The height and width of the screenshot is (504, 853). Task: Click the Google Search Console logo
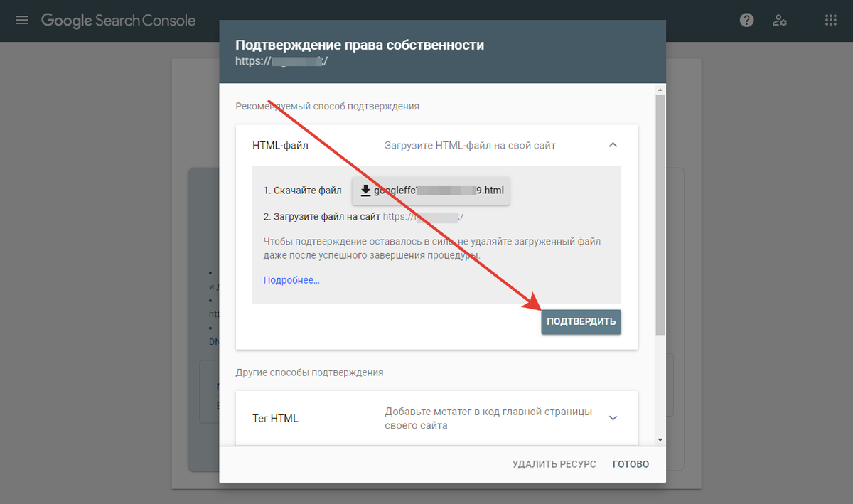point(118,21)
